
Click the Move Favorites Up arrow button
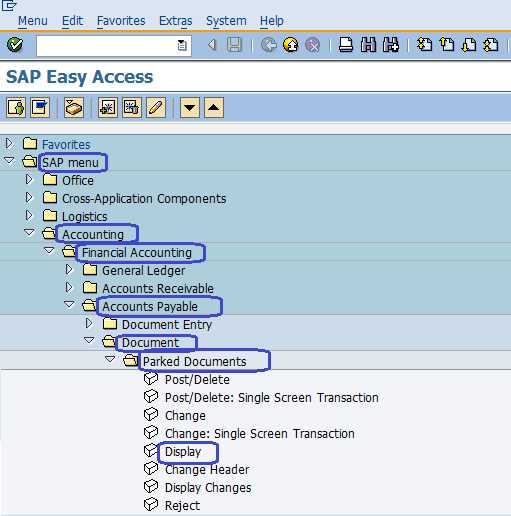(x=214, y=107)
